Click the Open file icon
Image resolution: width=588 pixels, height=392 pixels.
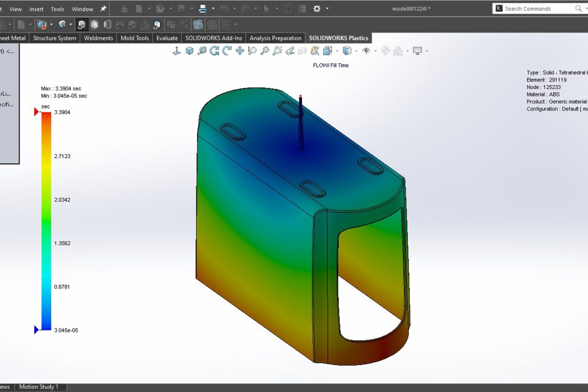click(x=161, y=9)
